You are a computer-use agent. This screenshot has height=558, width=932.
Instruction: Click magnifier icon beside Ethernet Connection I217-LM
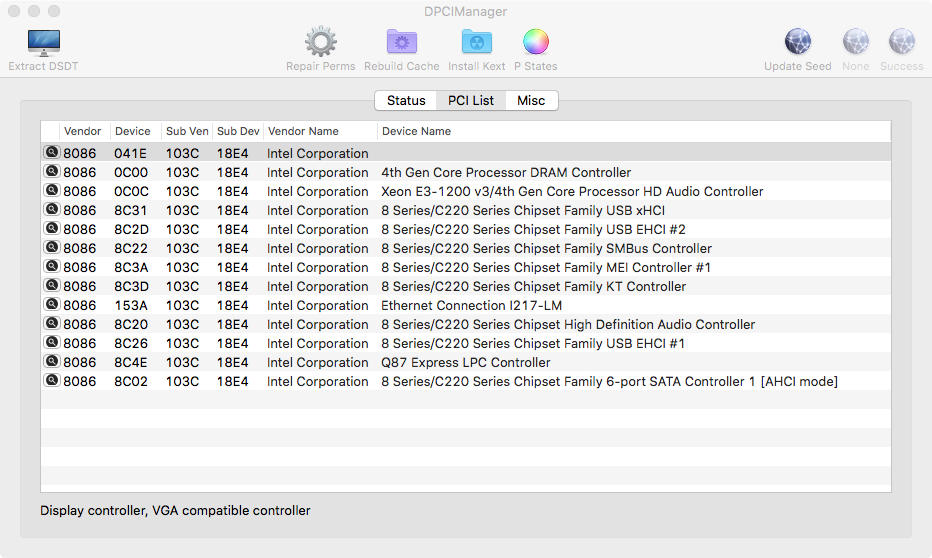(x=51, y=305)
